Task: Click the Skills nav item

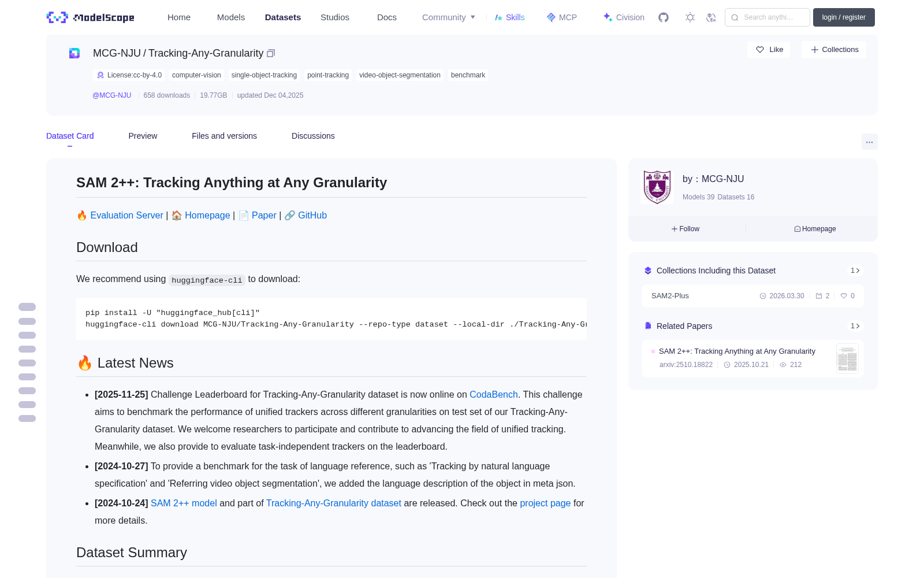Action: coord(509,17)
